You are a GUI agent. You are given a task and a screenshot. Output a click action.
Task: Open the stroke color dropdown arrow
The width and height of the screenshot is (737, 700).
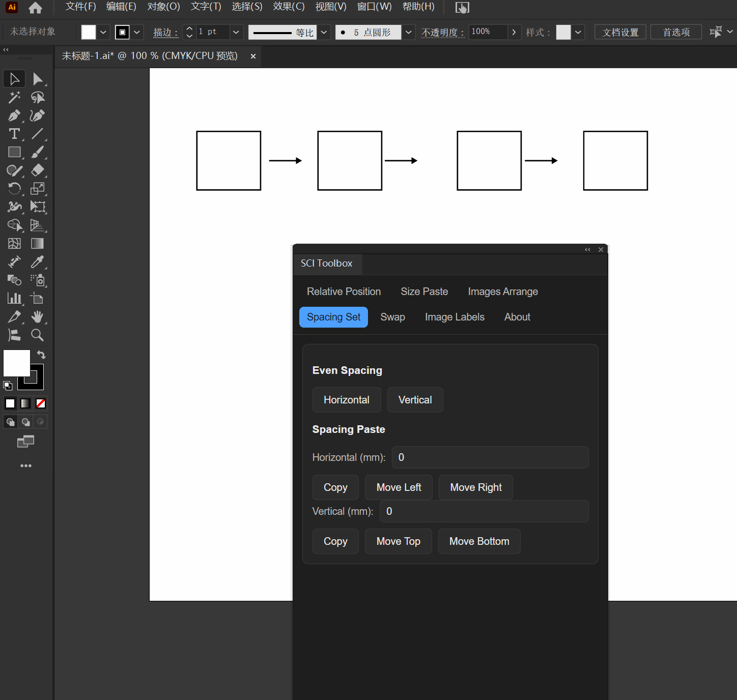[x=137, y=32]
